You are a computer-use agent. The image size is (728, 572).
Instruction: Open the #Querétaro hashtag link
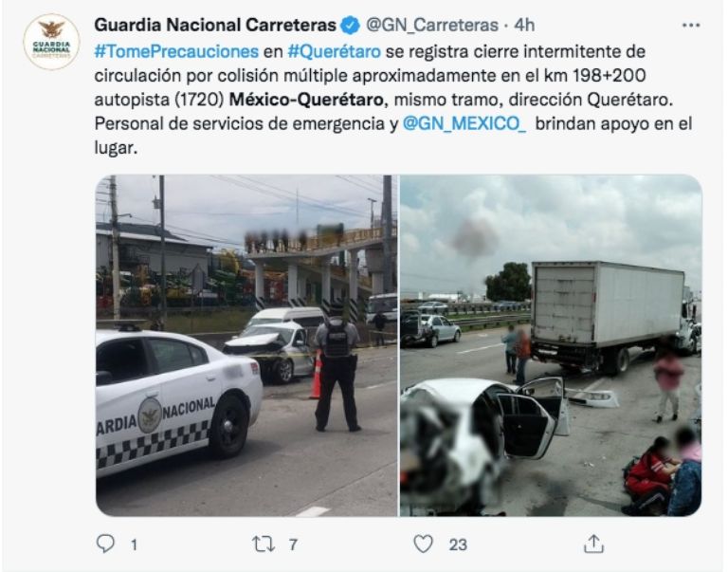(x=335, y=51)
